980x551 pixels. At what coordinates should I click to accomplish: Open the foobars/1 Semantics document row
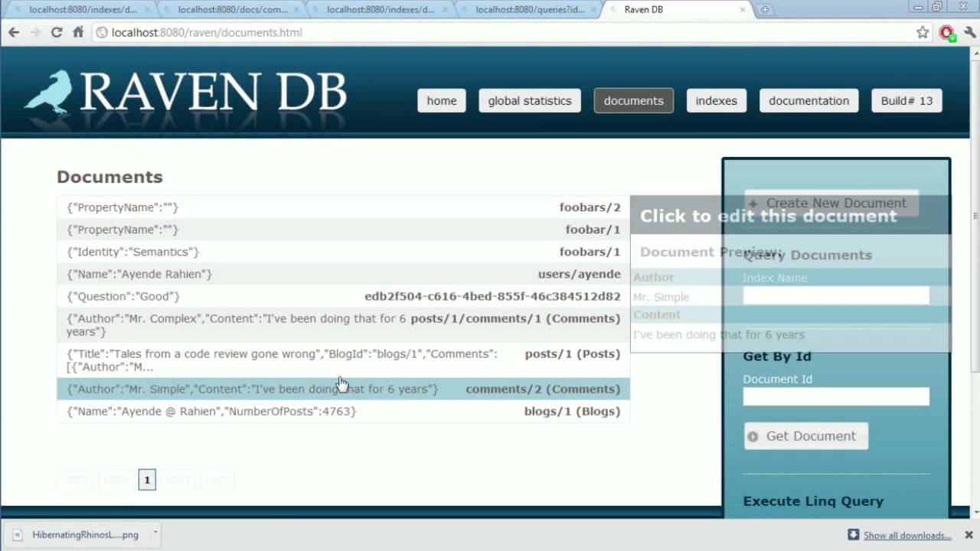point(343,252)
